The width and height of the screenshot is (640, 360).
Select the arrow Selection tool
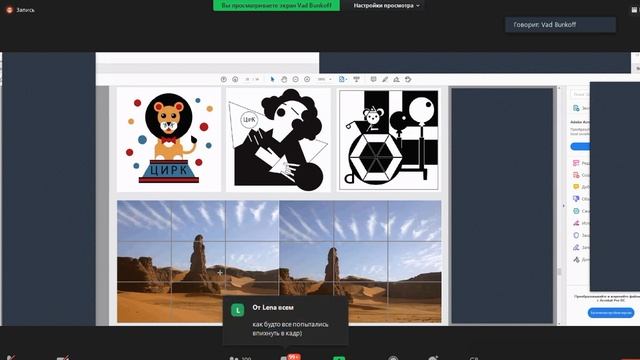click(273, 79)
